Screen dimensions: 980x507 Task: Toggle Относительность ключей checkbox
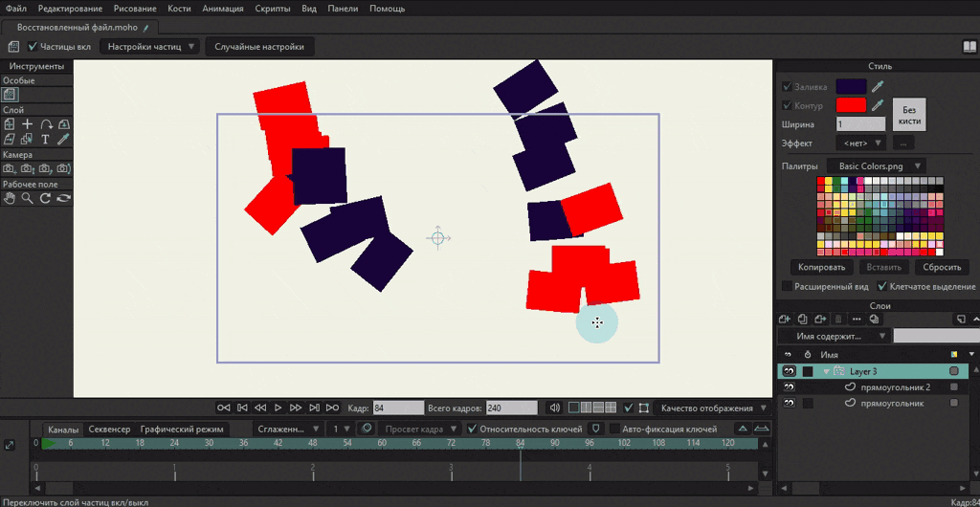(473, 429)
